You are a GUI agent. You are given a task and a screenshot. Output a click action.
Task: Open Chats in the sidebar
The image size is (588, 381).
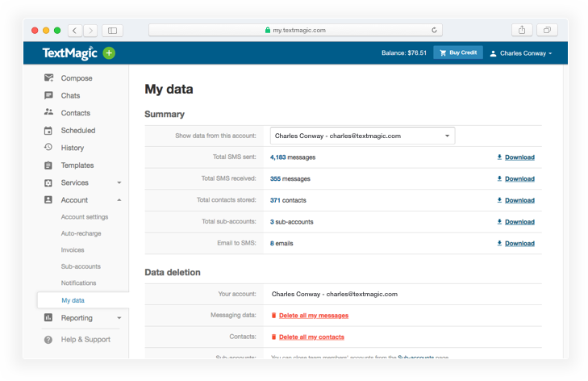pos(70,95)
